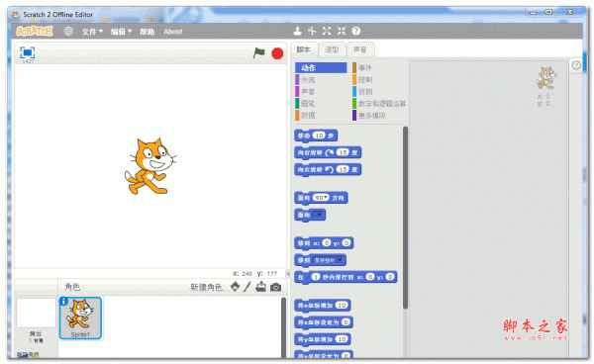Viewport: 594px width, 364px height.
Task: Select the 数字和逻辑运算 (Operators) category
Action: [379, 103]
